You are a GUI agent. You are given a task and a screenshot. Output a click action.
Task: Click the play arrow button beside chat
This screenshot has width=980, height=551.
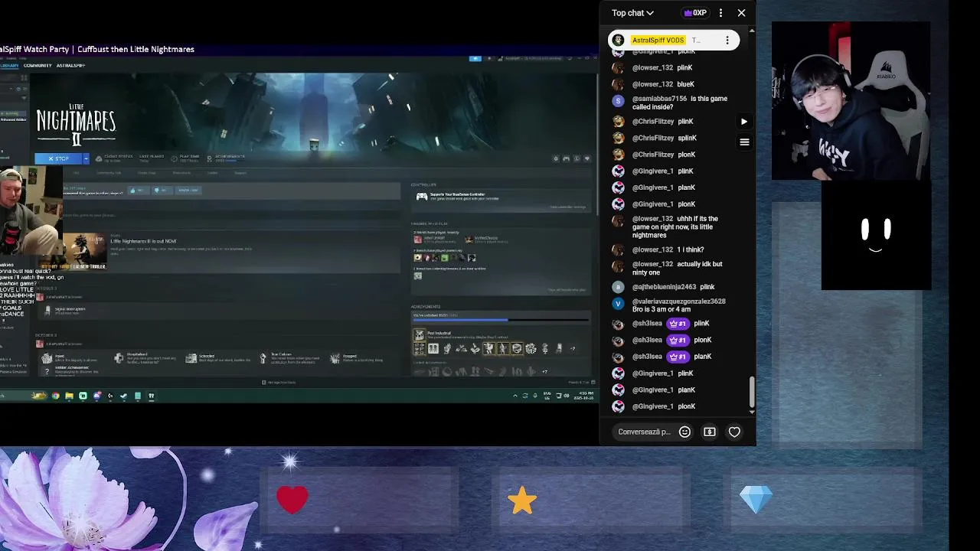click(x=743, y=122)
